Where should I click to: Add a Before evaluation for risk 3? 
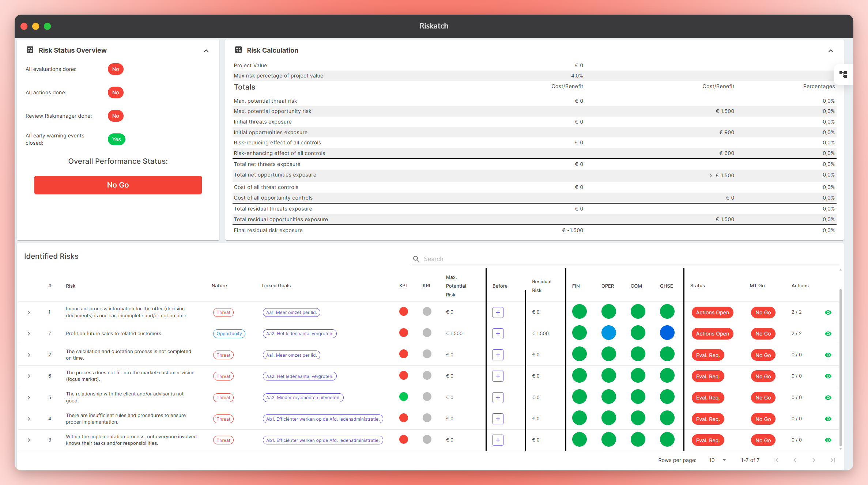point(498,440)
